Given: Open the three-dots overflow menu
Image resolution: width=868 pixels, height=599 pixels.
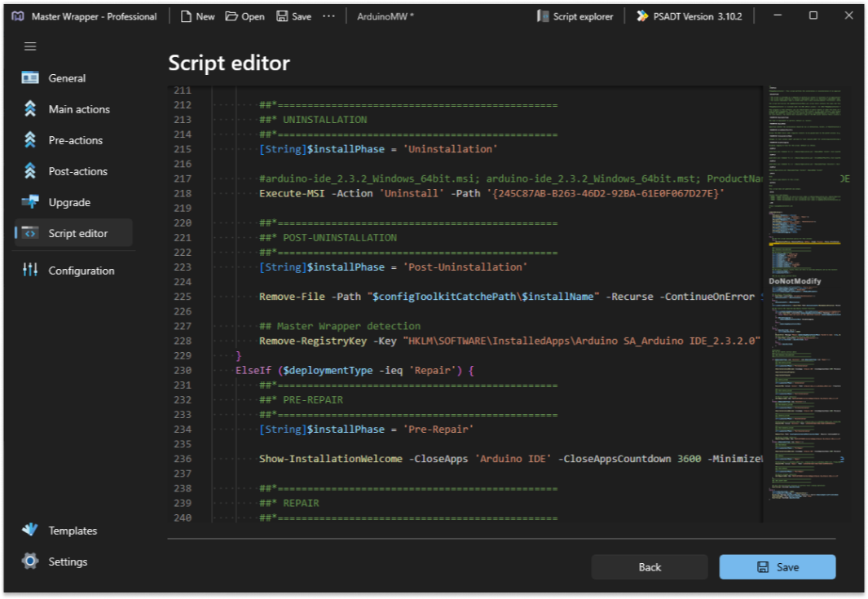Looking at the screenshot, I should (x=328, y=16).
